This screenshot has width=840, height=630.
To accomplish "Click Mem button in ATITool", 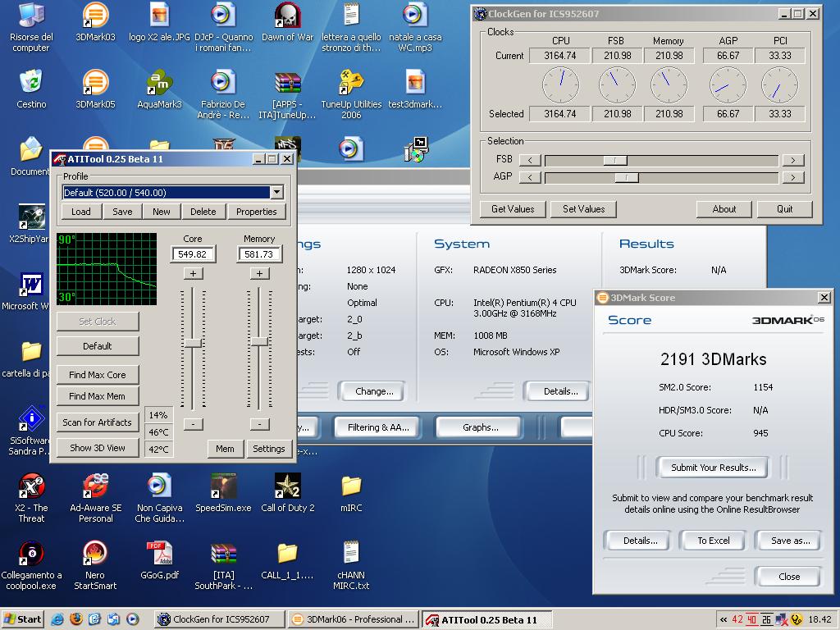I will tap(225, 449).
